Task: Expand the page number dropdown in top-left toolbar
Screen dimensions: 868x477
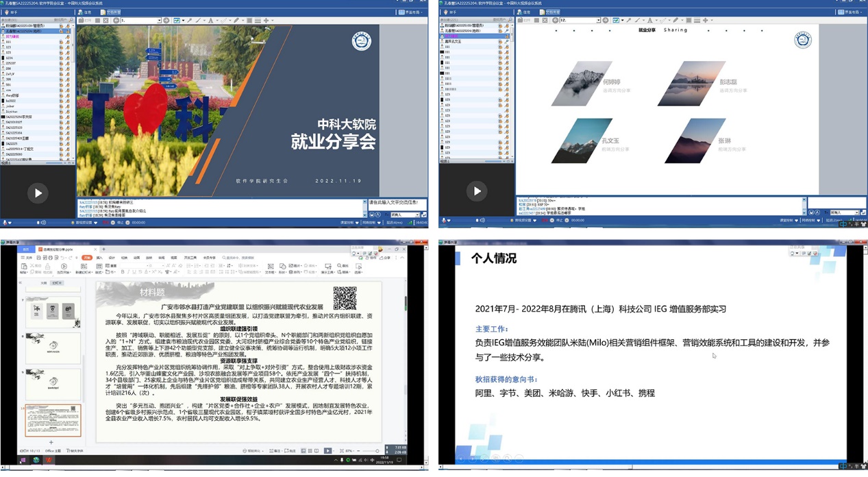Action: (x=159, y=21)
